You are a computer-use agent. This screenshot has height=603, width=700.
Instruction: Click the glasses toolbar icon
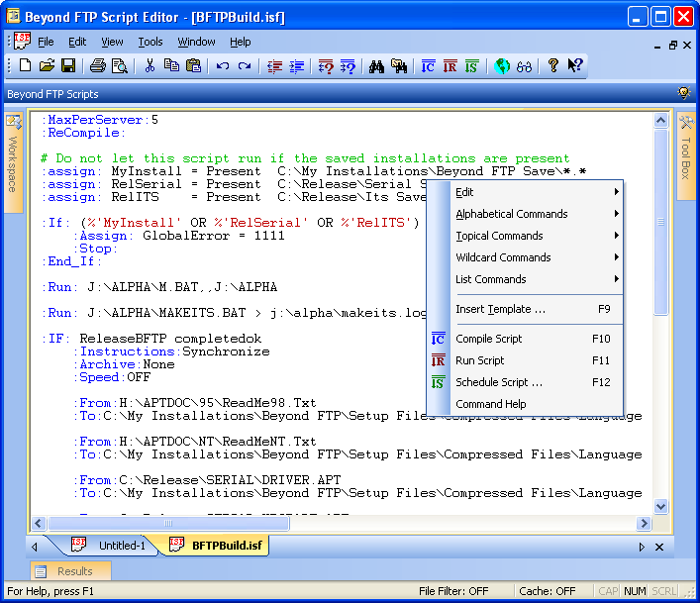(x=524, y=67)
